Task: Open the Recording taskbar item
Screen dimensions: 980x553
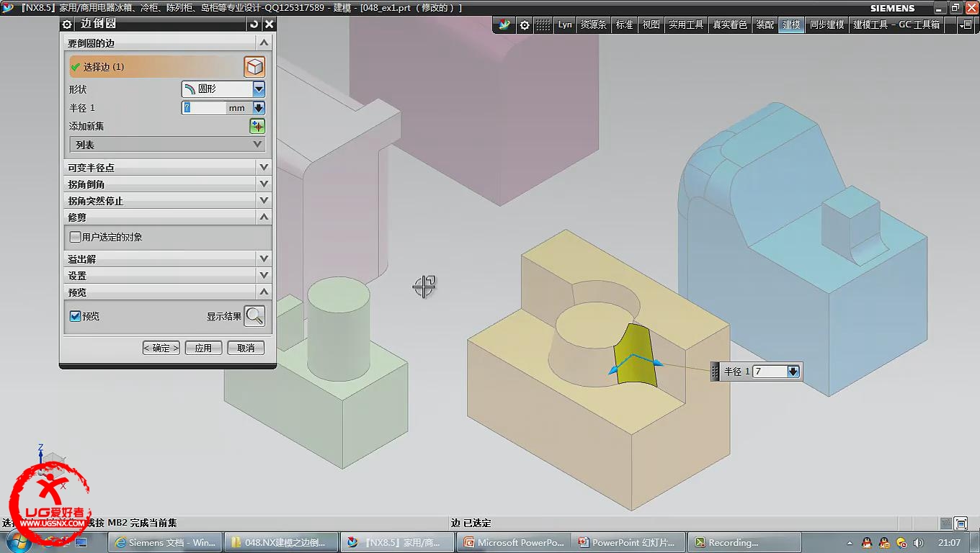Action: (744, 542)
